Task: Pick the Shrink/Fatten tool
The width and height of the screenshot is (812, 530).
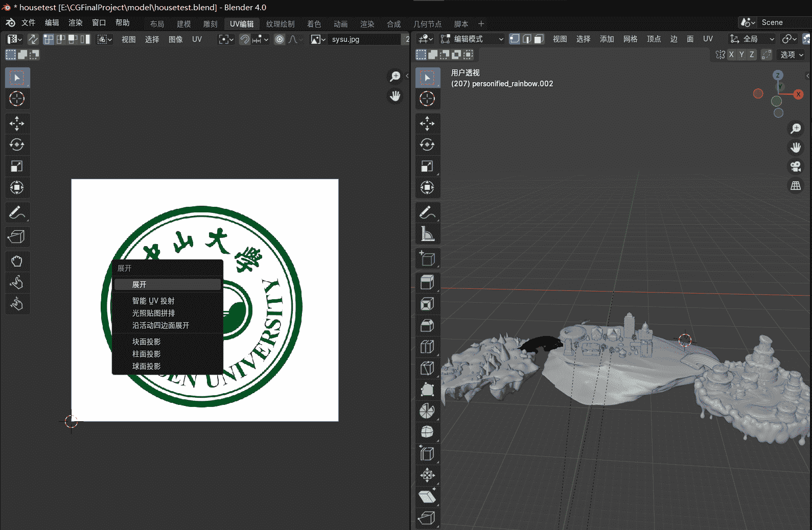Action: (428, 475)
